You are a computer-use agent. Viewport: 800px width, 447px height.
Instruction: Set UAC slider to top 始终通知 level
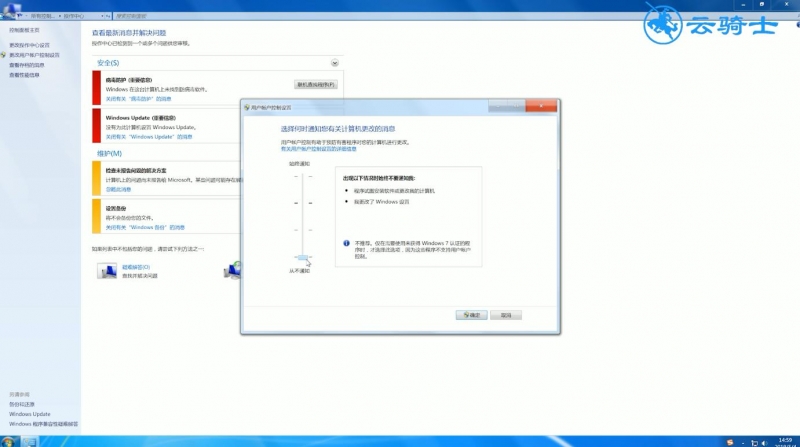click(x=303, y=177)
